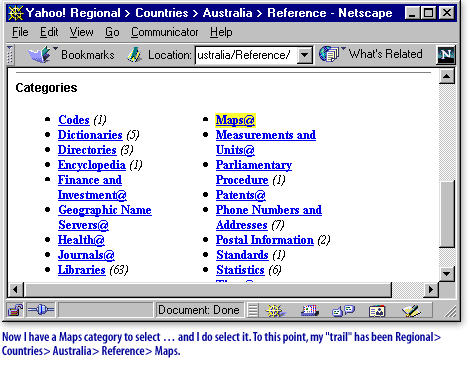Viewport: 470px width, 390px height.
Task: Click the (3) count beside Directories
Action: tap(127, 150)
